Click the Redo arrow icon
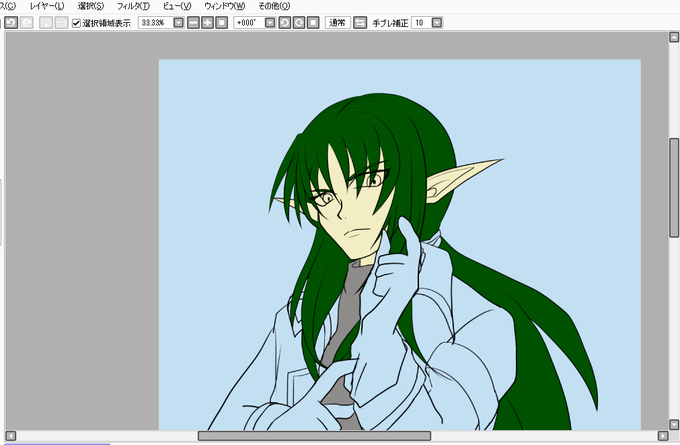680x445 pixels. 27,23
